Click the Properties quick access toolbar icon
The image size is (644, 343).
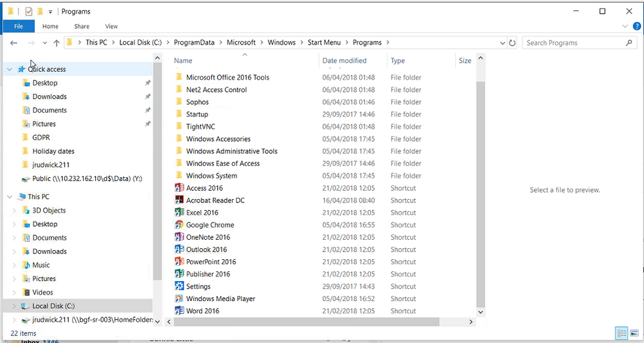click(29, 12)
